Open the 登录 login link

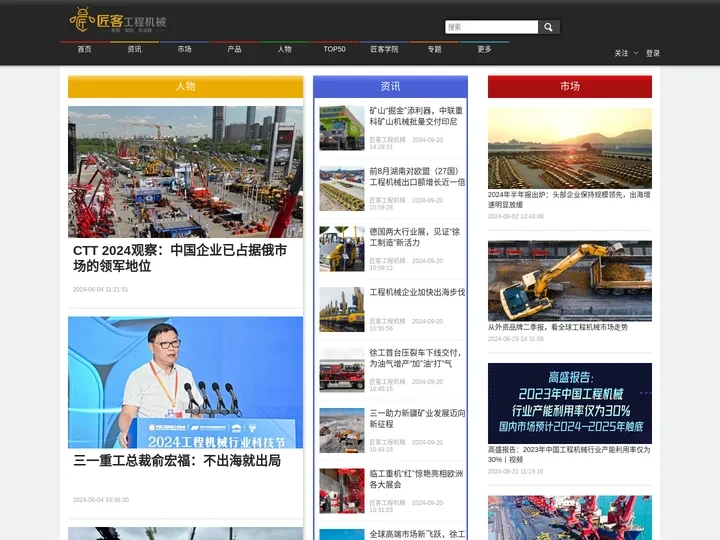click(x=652, y=53)
